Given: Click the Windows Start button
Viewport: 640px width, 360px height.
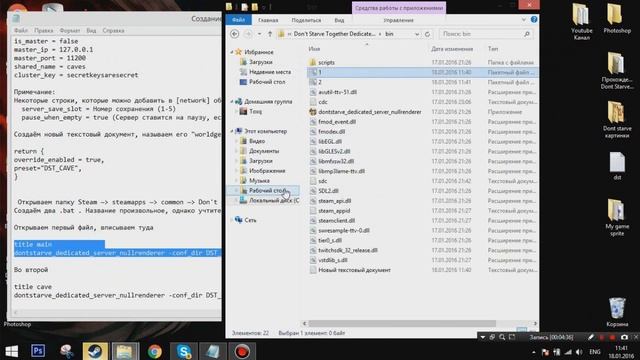Looking at the screenshot, I should [11, 351].
